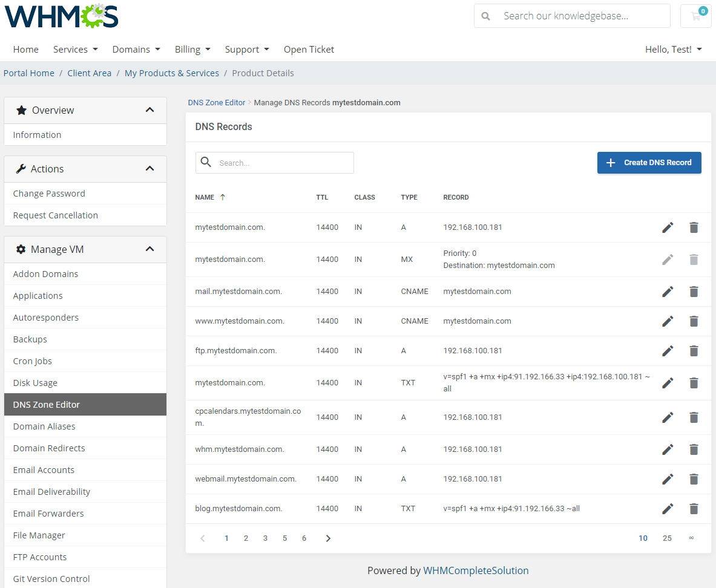Collapse the Overview sidebar section
The height and width of the screenshot is (588, 716).
(149, 110)
